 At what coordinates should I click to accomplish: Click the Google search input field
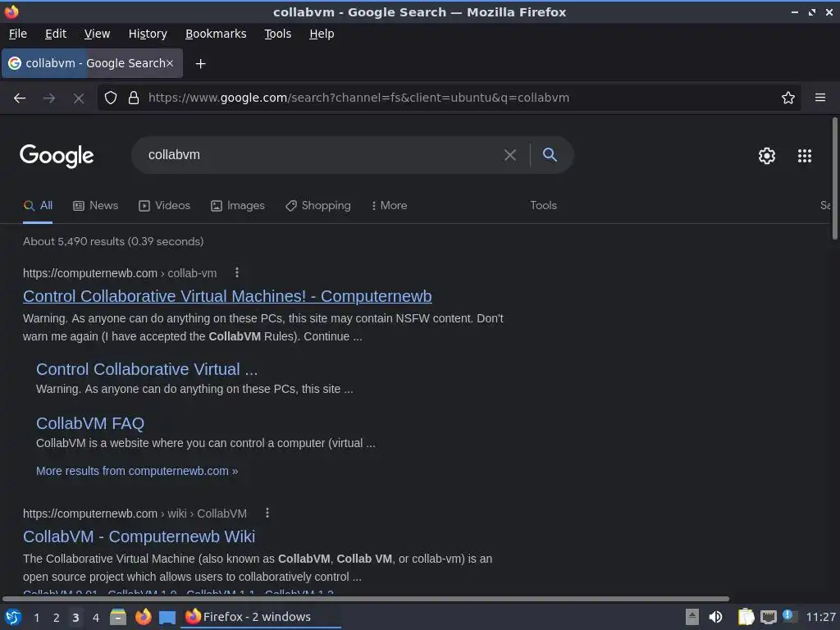click(x=322, y=155)
